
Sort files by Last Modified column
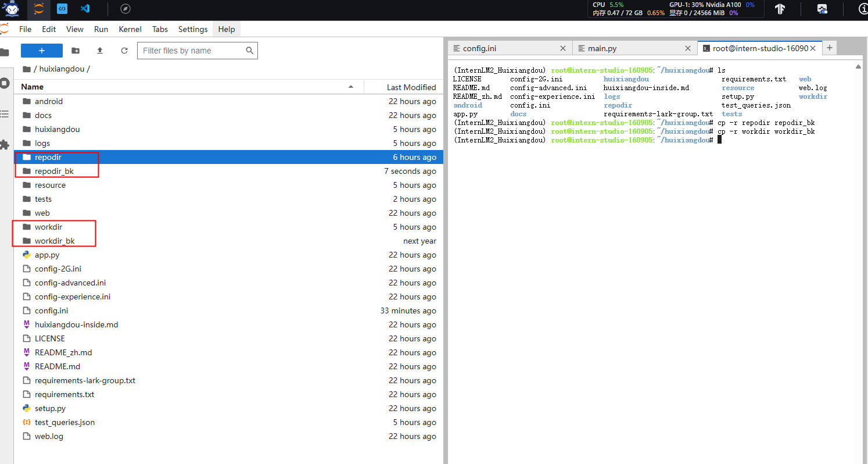pos(404,87)
